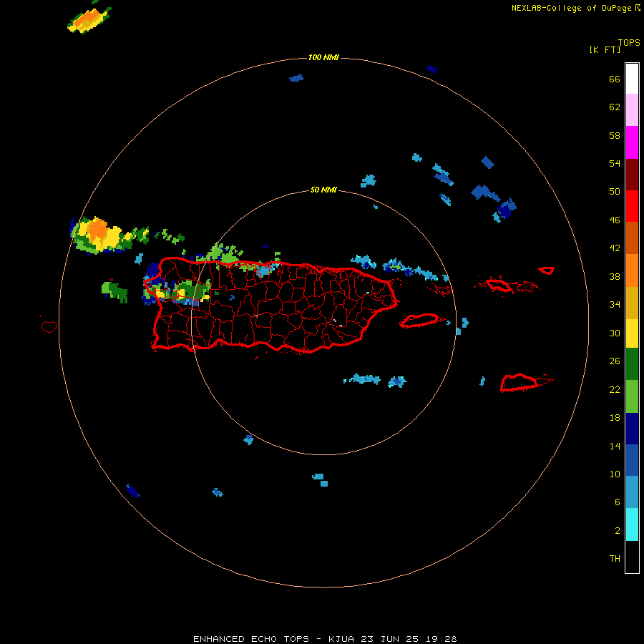
Task: Click the ENHANCED ECHO TOPS KJUA title caption
Action: [x=325, y=639]
